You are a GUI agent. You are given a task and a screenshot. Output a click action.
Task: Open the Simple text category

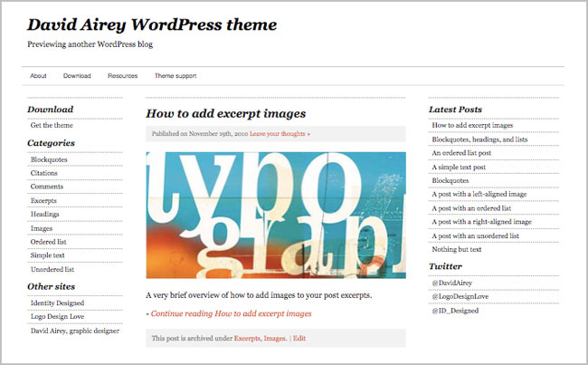pos(48,255)
